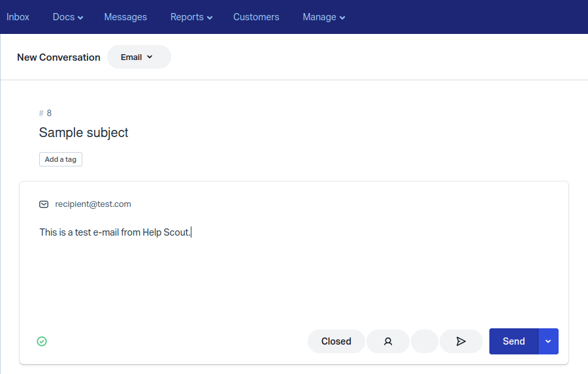Expand the Reports menu

pos(191,17)
